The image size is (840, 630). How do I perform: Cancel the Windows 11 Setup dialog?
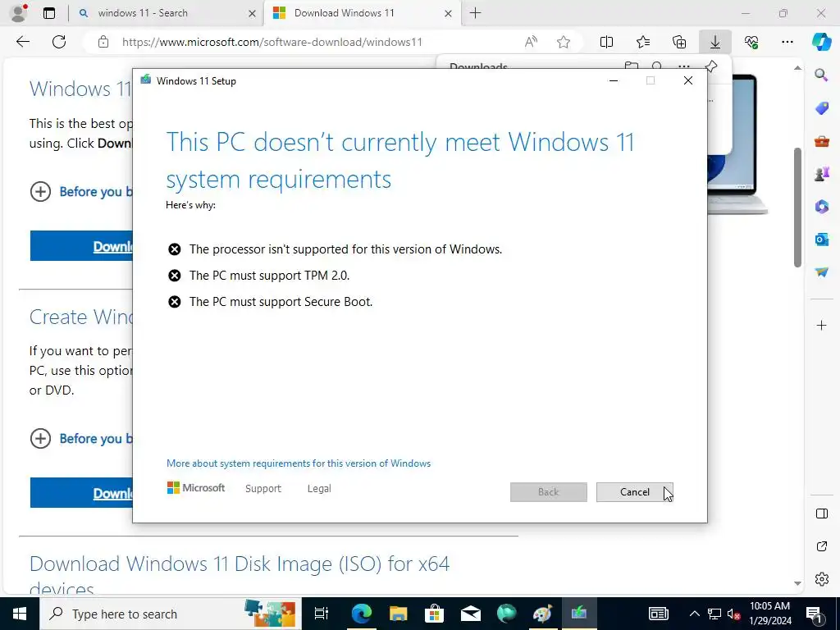coord(635,492)
